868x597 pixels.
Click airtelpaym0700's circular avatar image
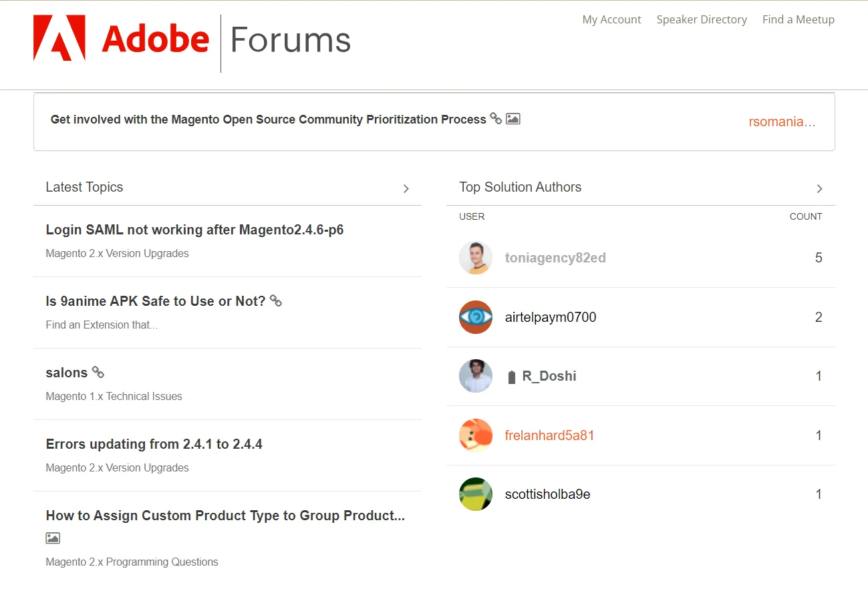(475, 317)
